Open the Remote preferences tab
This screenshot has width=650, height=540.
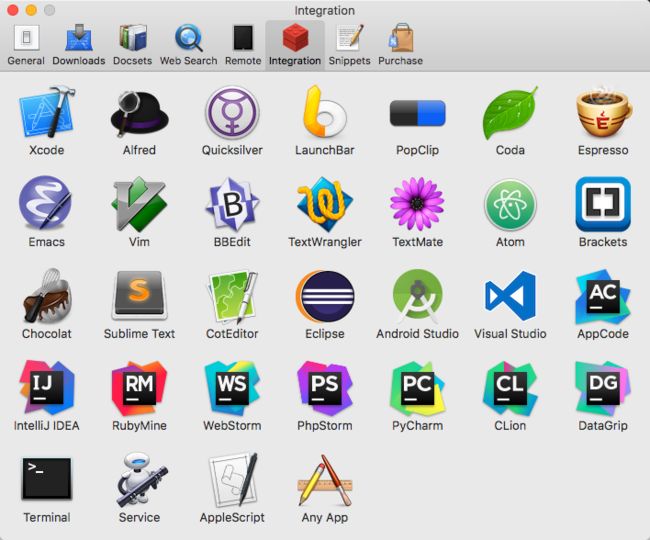(x=243, y=45)
